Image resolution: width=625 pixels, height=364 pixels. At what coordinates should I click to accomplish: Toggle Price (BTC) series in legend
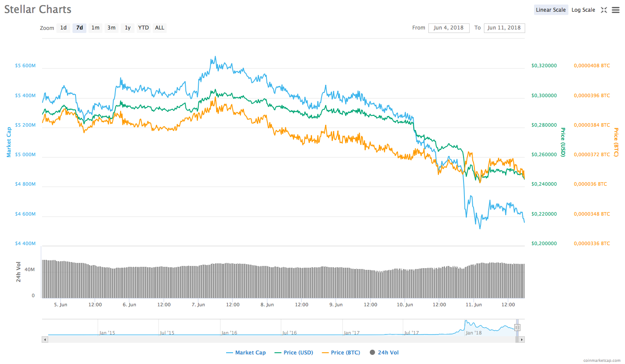[x=341, y=353]
